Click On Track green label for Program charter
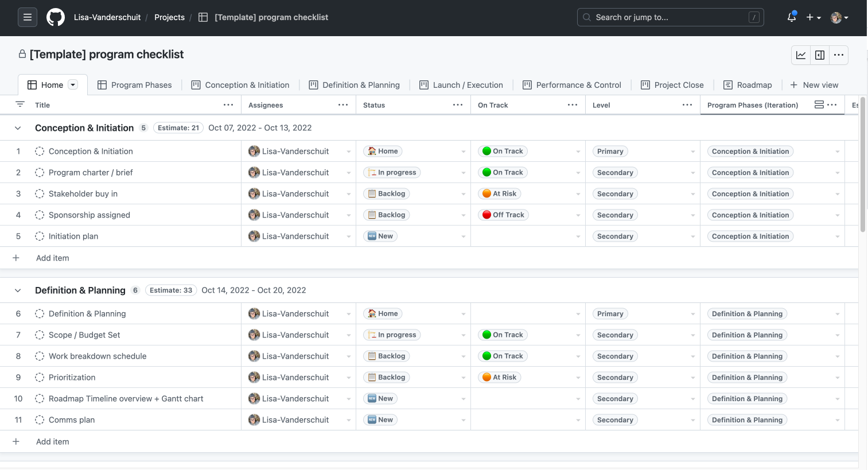Image resolution: width=868 pixels, height=470 pixels. click(503, 172)
